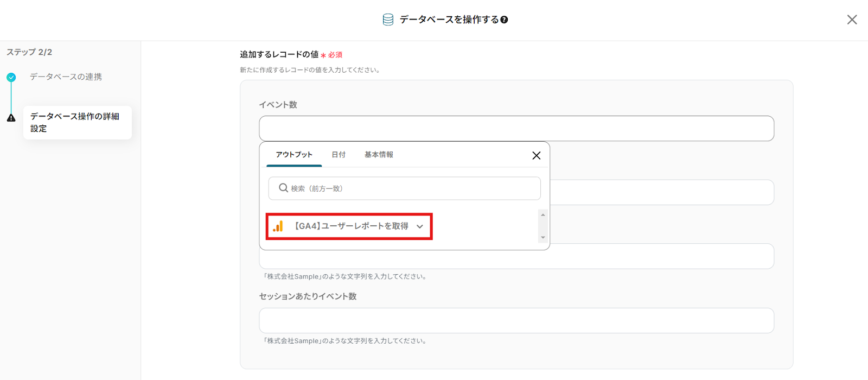Image resolution: width=868 pixels, height=380 pixels.
Task: Close the database operation dialog
Action: [x=852, y=20]
